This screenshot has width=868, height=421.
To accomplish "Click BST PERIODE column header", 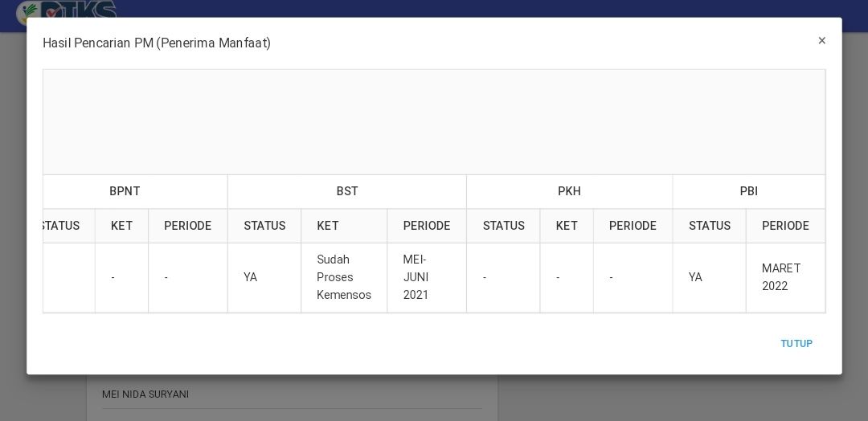I will click(x=426, y=226).
